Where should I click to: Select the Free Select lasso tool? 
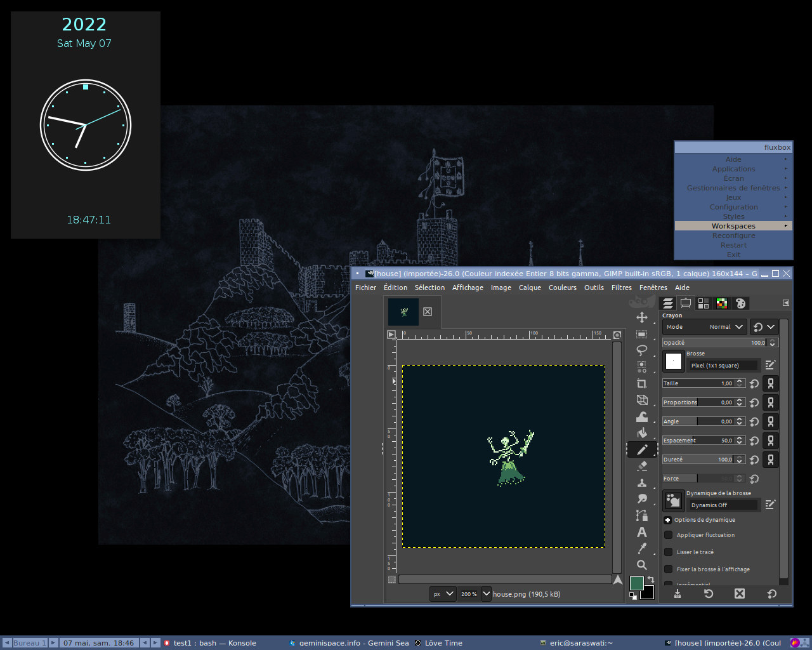tap(642, 350)
